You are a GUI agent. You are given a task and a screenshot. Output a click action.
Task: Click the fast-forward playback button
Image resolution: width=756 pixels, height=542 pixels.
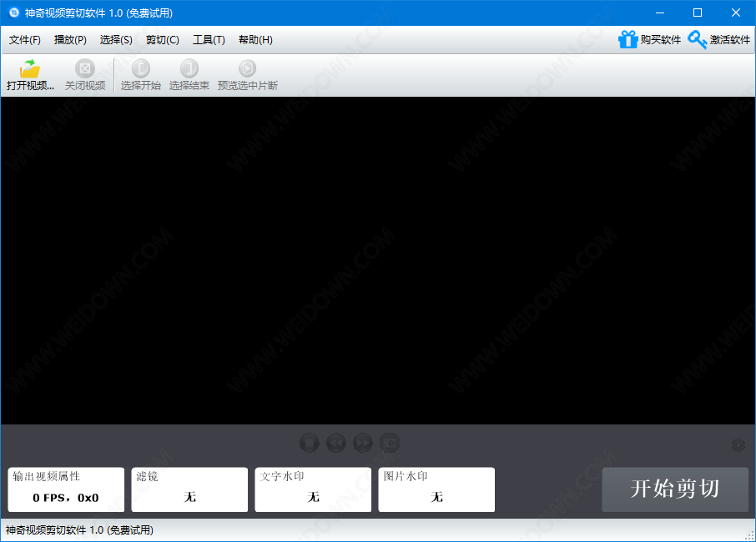click(x=363, y=442)
